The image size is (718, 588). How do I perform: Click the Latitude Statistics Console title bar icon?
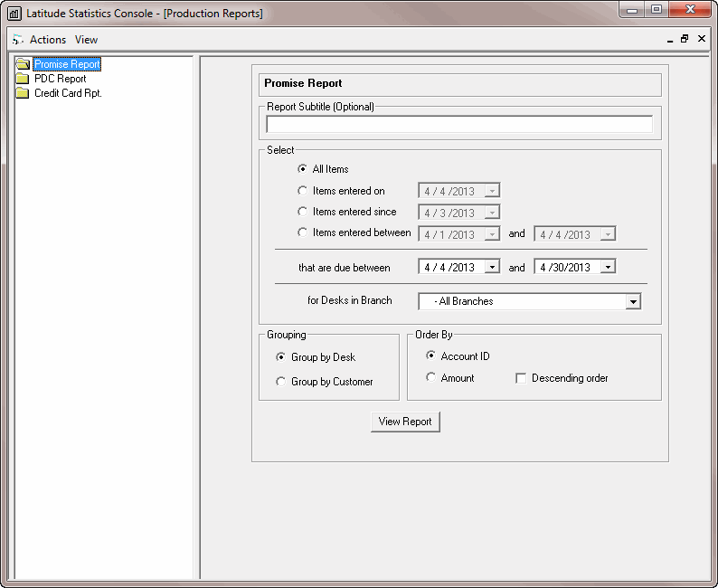pos(14,14)
